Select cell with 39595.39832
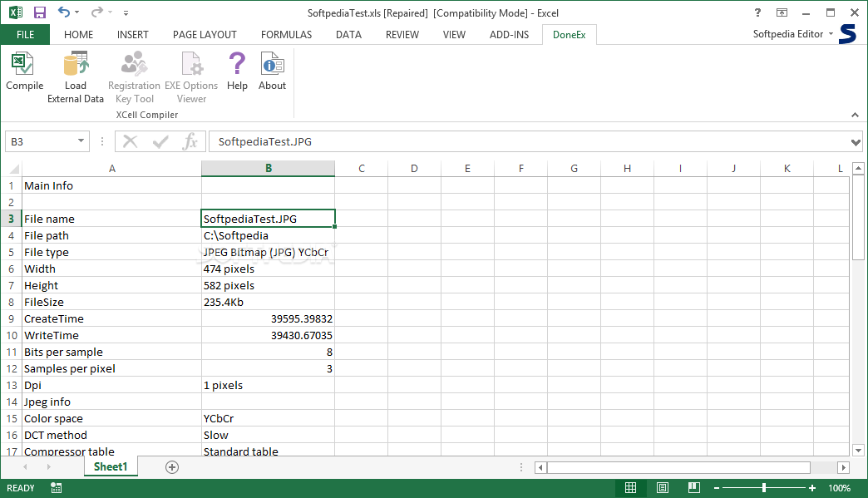The width and height of the screenshot is (868, 498). click(268, 318)
